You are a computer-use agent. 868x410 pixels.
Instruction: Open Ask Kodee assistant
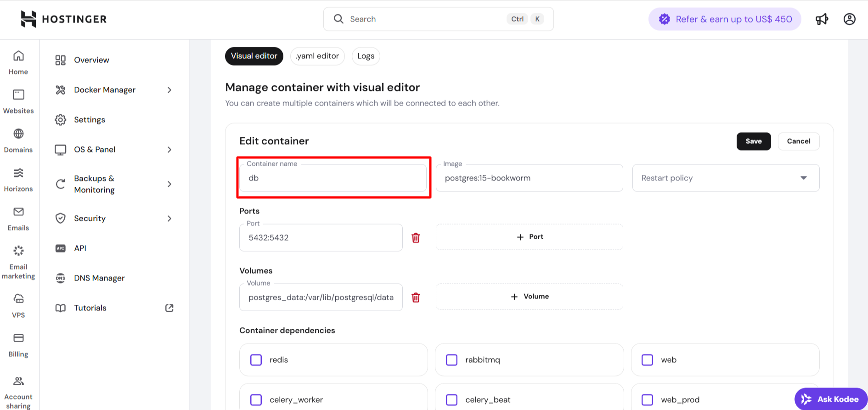point(831,399)
